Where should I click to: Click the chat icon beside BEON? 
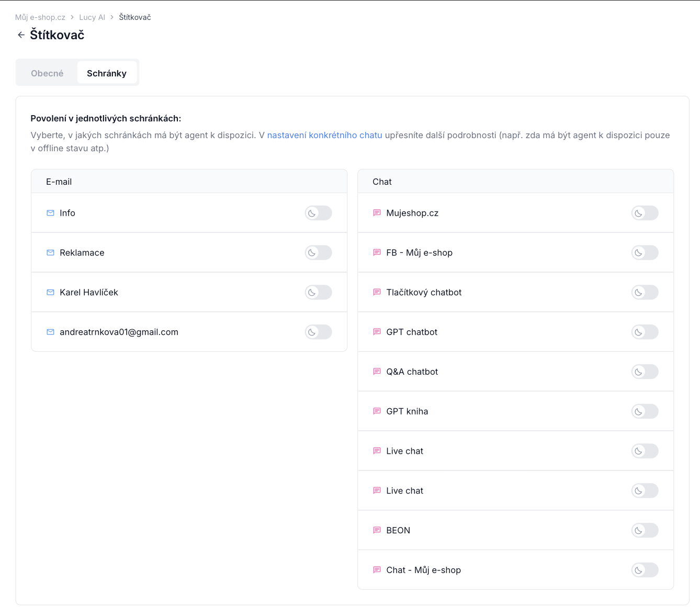pyautogui.click(x=377, y=530)
